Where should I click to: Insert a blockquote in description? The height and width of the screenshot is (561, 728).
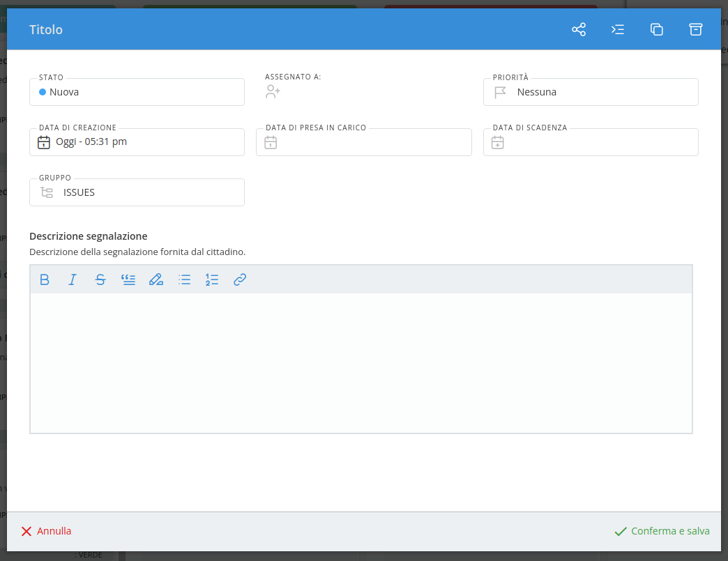tap(128, 279)
